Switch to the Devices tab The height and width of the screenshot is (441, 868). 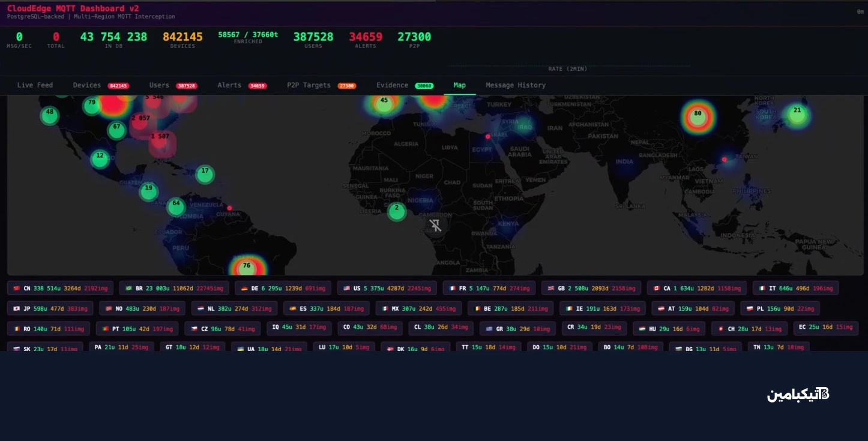click(x=101, y=85)
